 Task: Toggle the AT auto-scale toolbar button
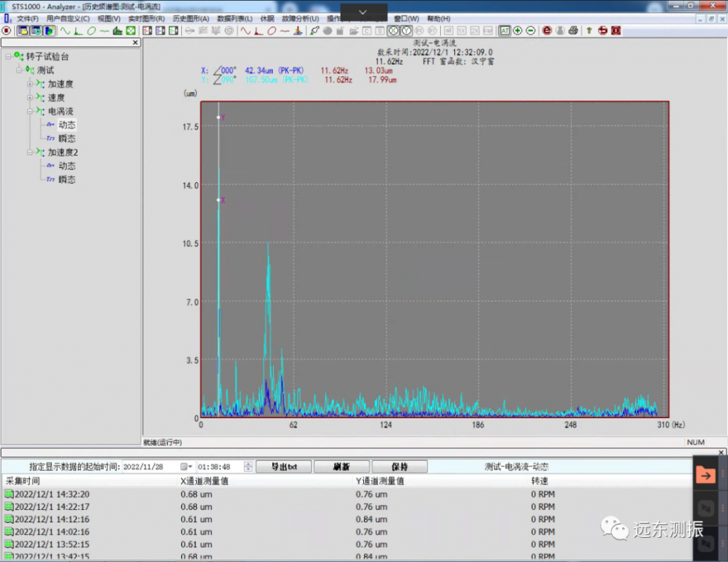504,31
